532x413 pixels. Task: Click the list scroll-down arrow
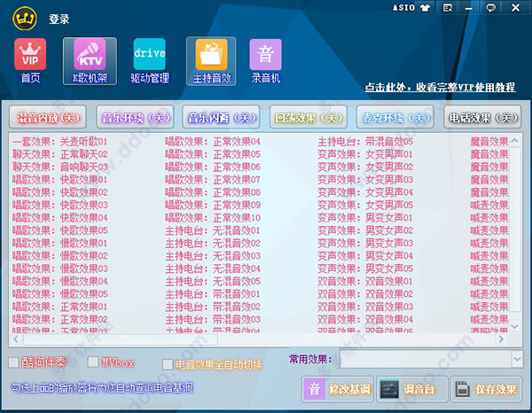pos(515,326)
